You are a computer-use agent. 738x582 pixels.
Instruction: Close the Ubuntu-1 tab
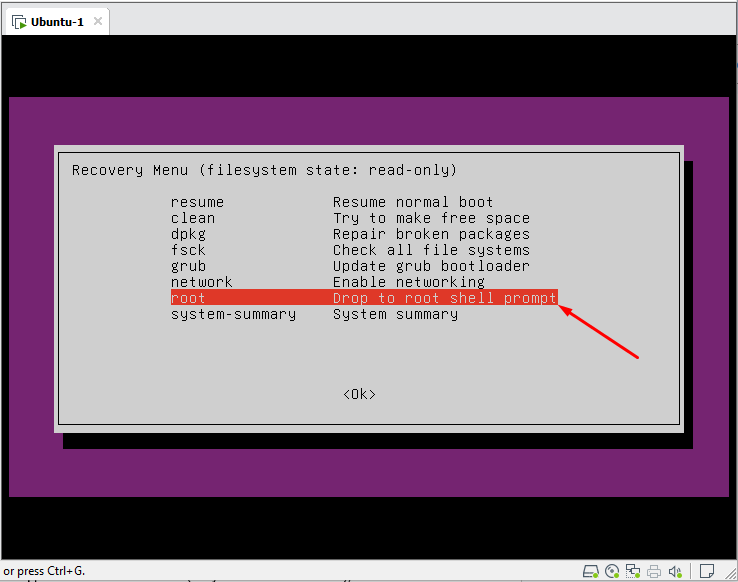pyautogui.click(x=98, y=21)
